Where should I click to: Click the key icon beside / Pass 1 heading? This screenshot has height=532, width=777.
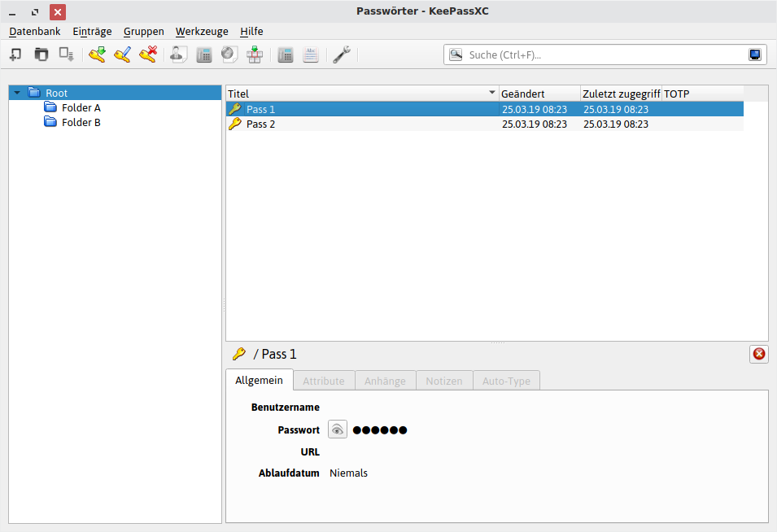[x=239, y=354]
